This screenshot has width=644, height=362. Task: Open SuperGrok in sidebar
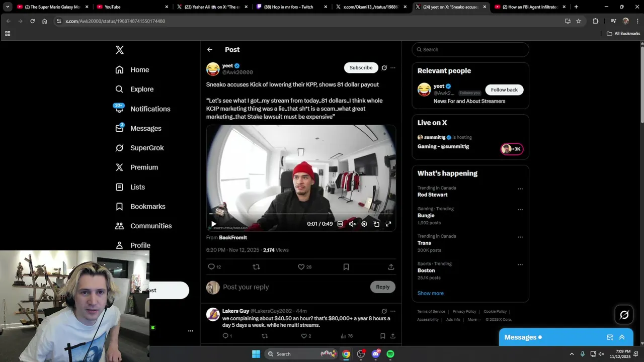pyautogui.click(x=139, y=148)
